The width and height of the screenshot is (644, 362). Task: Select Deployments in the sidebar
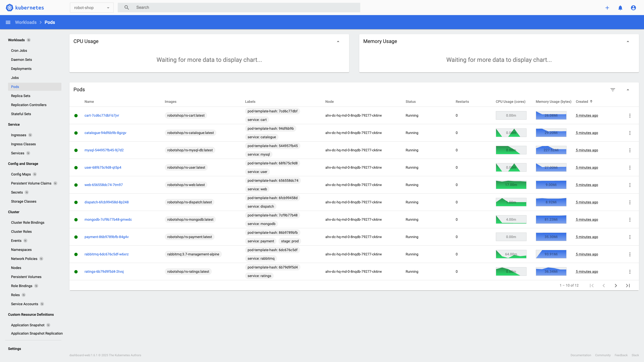point(21,69)
